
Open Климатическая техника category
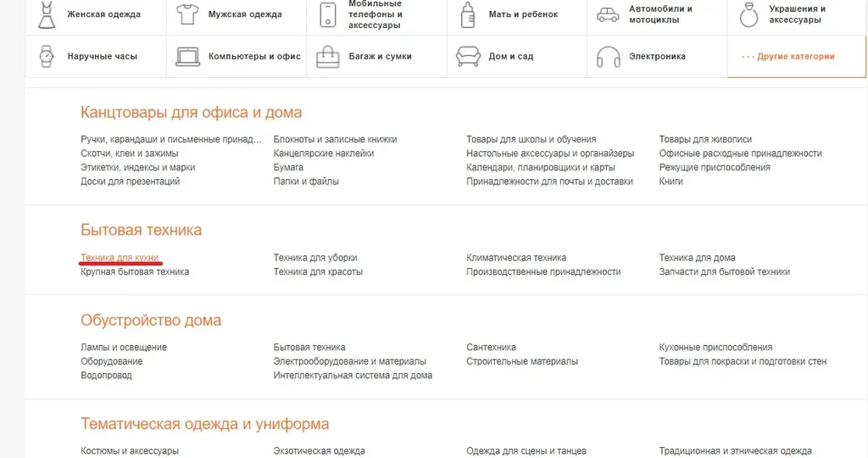click(x=516, y=258)
